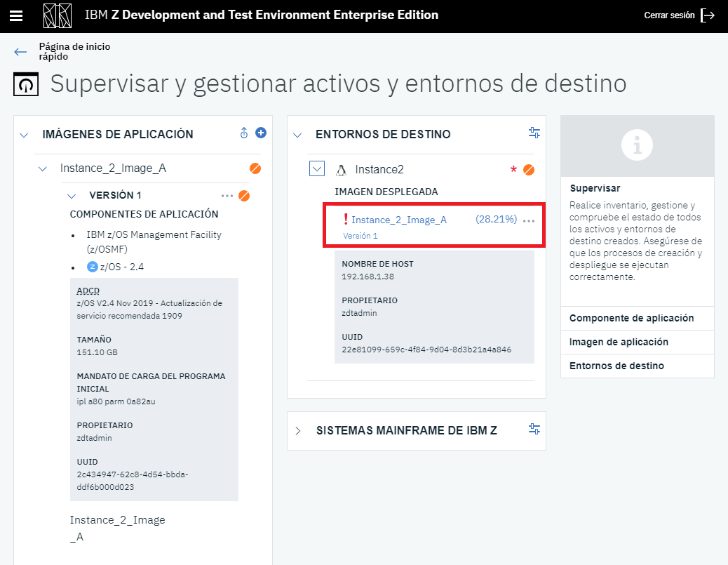Image resolution: width=728 pixels, height=565 pixels.
Task: Collapse the VERSIÓN 1 node
Action: 72,196
